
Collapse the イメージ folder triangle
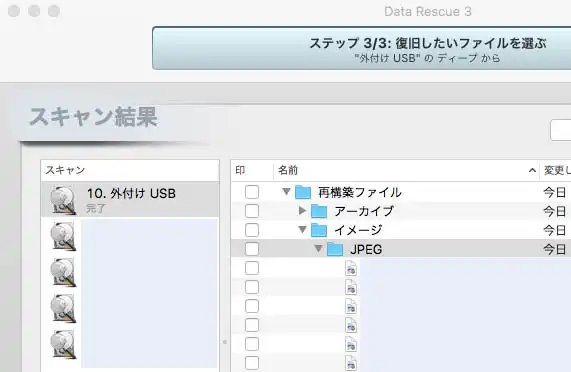(302, 230)
